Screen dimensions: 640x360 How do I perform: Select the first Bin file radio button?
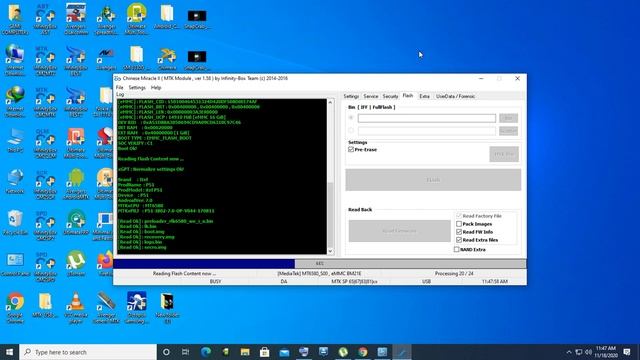click(x=351, y=118)
